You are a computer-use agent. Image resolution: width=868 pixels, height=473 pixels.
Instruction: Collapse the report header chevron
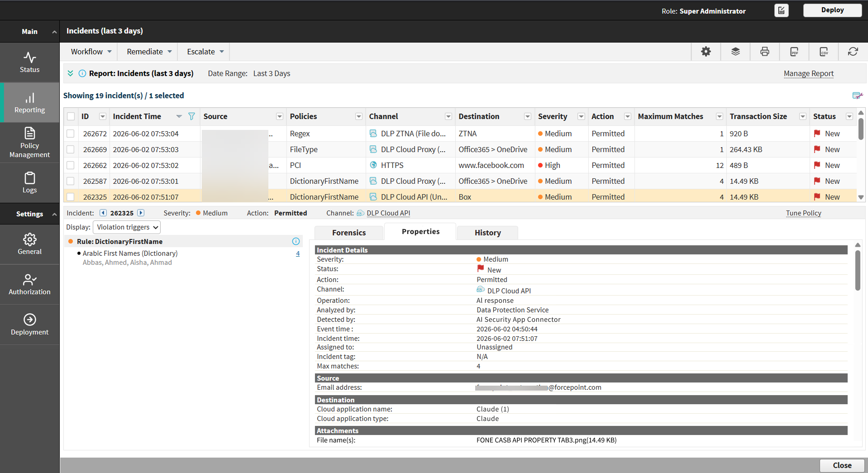70,73
